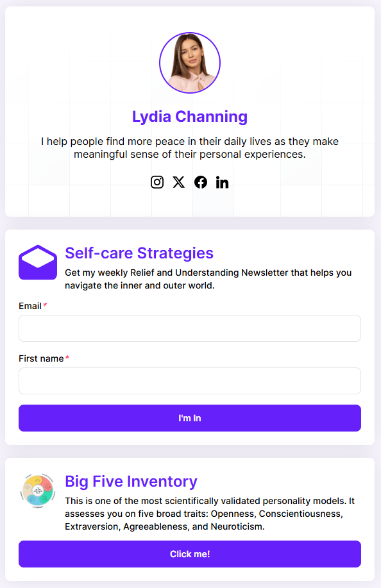Click the purple open-envelope newsletter icon
The height and width of the screenshot is (588, 381).
[38, 262]
